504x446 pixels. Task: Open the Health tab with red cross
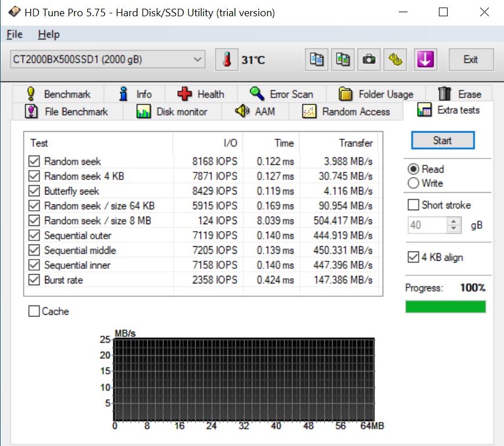pos(201,94)
